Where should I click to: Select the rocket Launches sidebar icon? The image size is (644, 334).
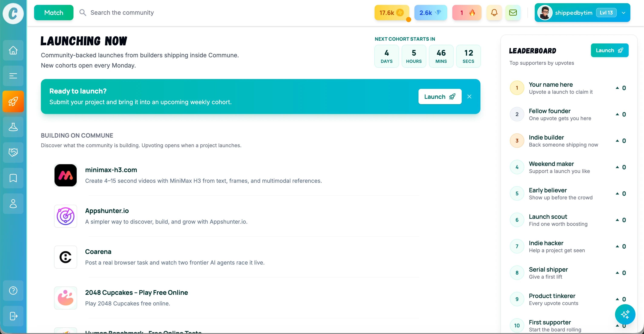point(13,101)
